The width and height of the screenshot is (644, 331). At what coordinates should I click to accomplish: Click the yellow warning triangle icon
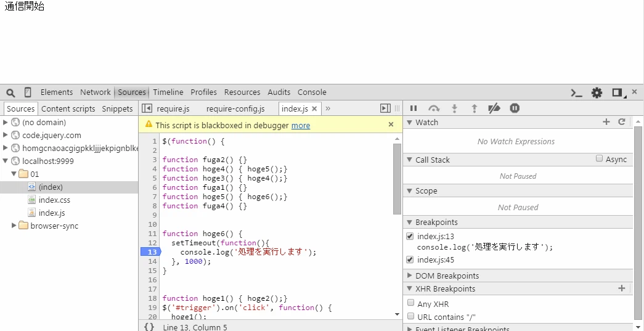[149, 125]
